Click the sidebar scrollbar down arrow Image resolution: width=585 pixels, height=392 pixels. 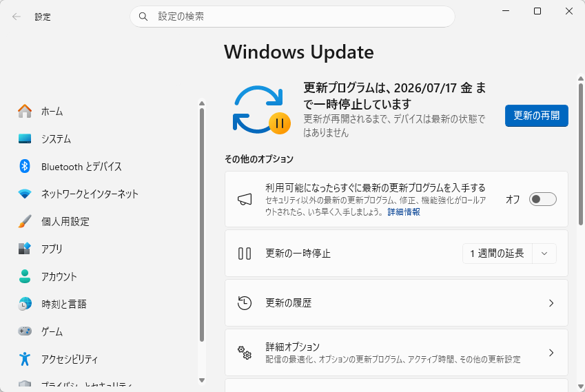[x=202, y=380]
